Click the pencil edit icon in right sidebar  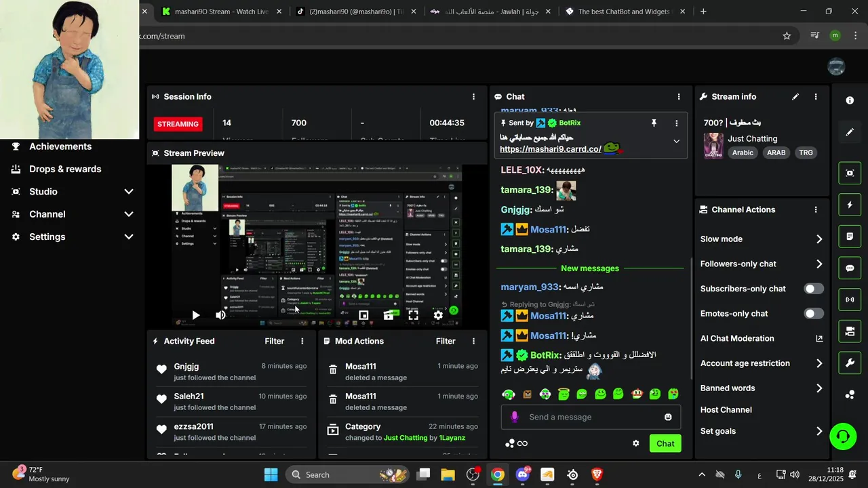point(850,131)
